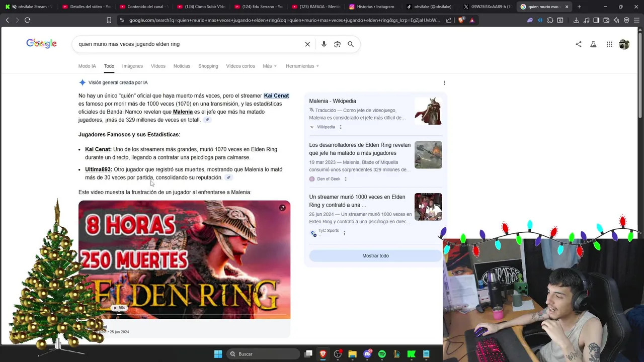Screen dimensions: 644x362
Task: Switch to the Detalles del vídeo browser tab
Action: 87,7
